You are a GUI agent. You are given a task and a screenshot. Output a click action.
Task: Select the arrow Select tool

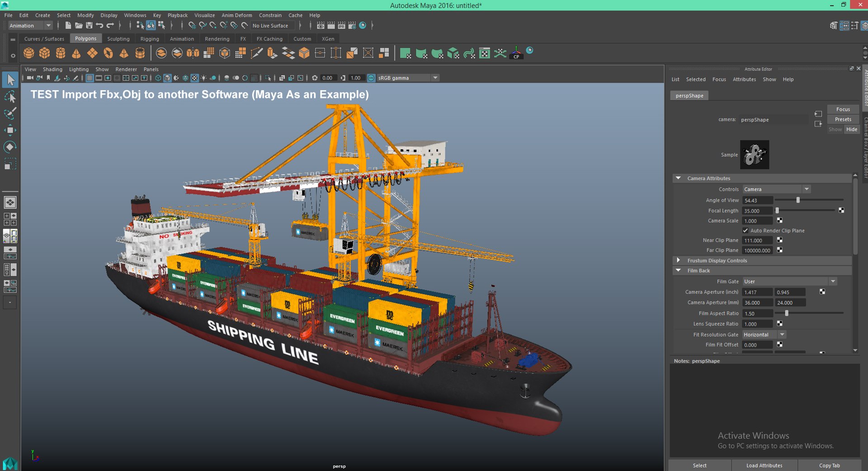[10, 81]
